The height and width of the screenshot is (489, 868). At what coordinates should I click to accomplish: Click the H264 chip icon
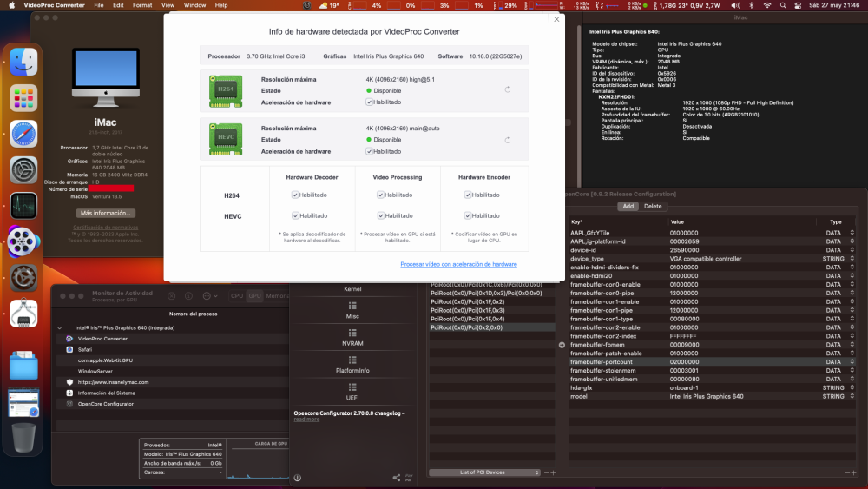click(226, 91)
